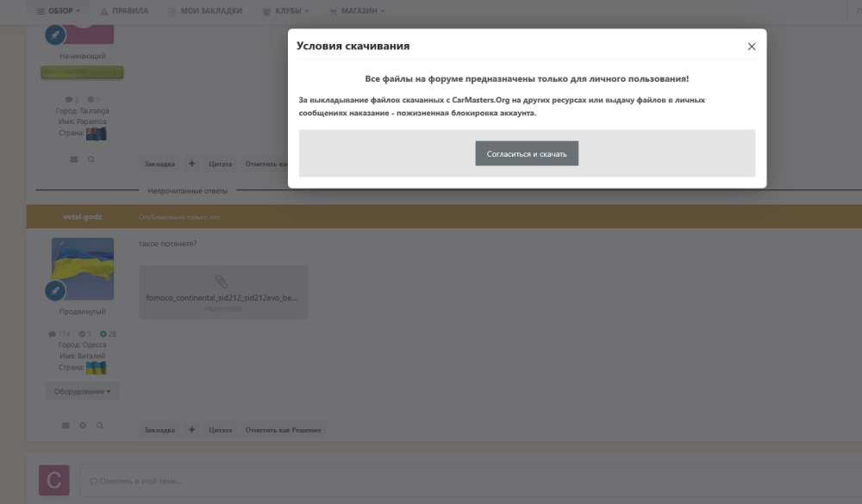
Task: Click the Опубликовано только что timestamp
Action: [179, 217]
